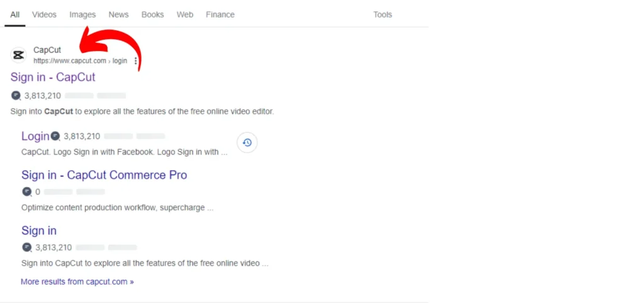The width and height of the screenshot is (644, 303).
Task: Switch to the News tab
Action: 119,14
